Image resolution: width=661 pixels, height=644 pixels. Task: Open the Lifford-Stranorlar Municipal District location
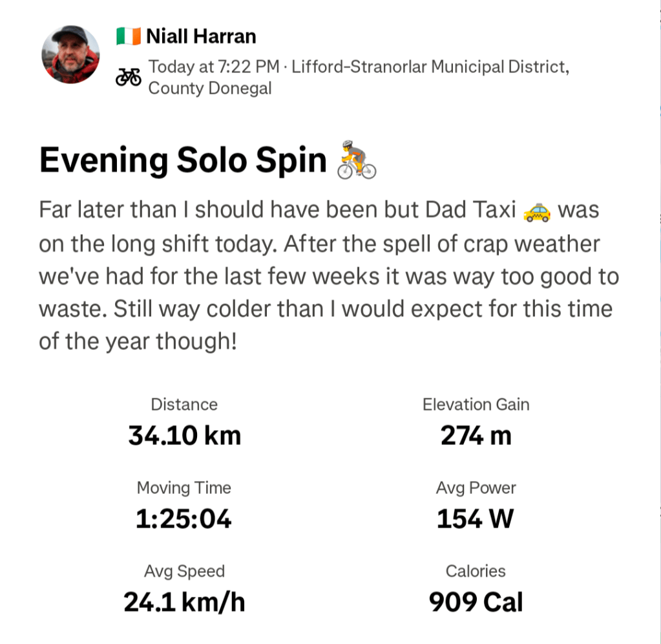(x=430, y=67)
